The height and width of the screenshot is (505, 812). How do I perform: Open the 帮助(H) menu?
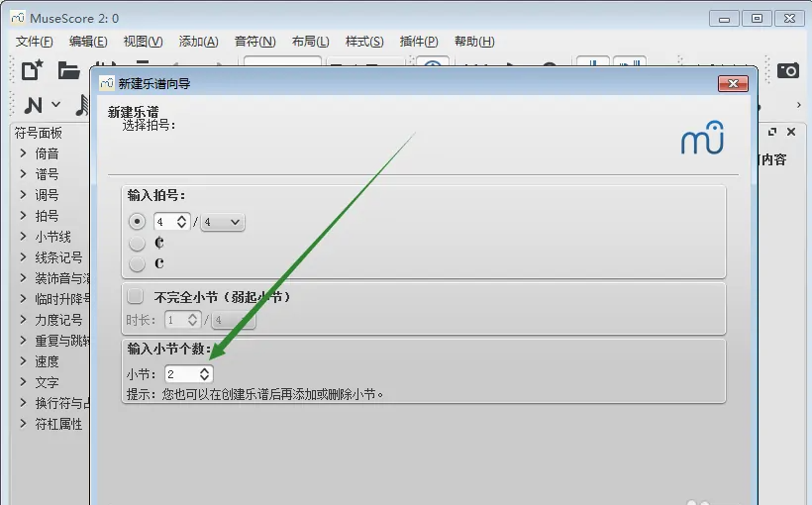coord(474,42)
